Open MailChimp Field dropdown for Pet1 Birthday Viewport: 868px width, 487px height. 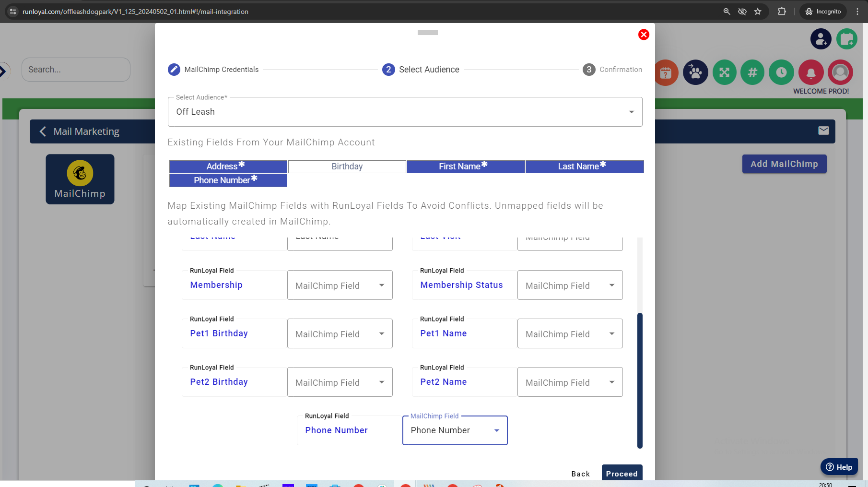(340, 334)
